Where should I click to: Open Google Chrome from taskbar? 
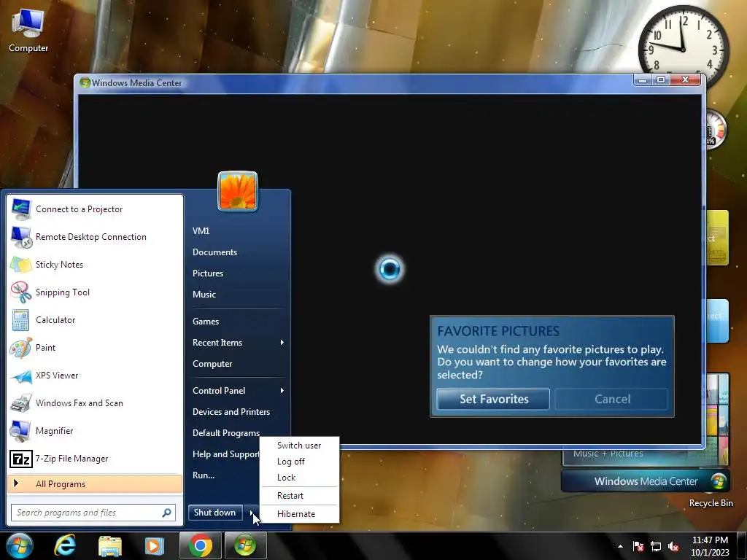(x=201, y=545)
